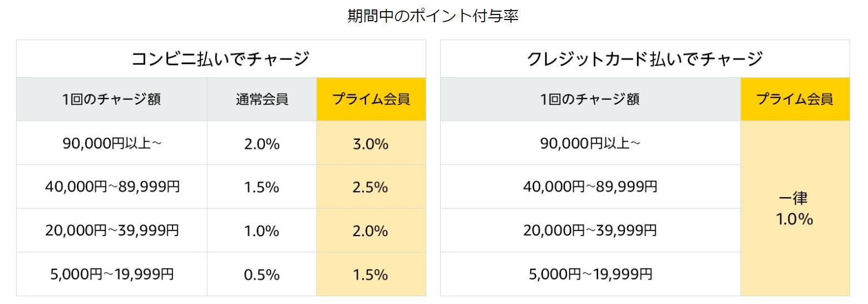868x304 pixels.
Task: Click プライム会員 1.5% cell for 5,000円~19,999円
Action: [x=371, y=274]
